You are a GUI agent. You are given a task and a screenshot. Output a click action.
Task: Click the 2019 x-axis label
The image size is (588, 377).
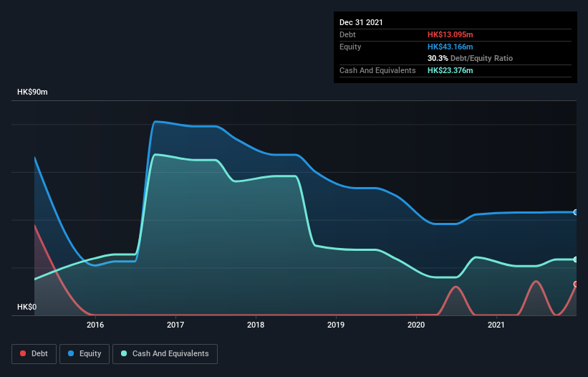point(336,325)
